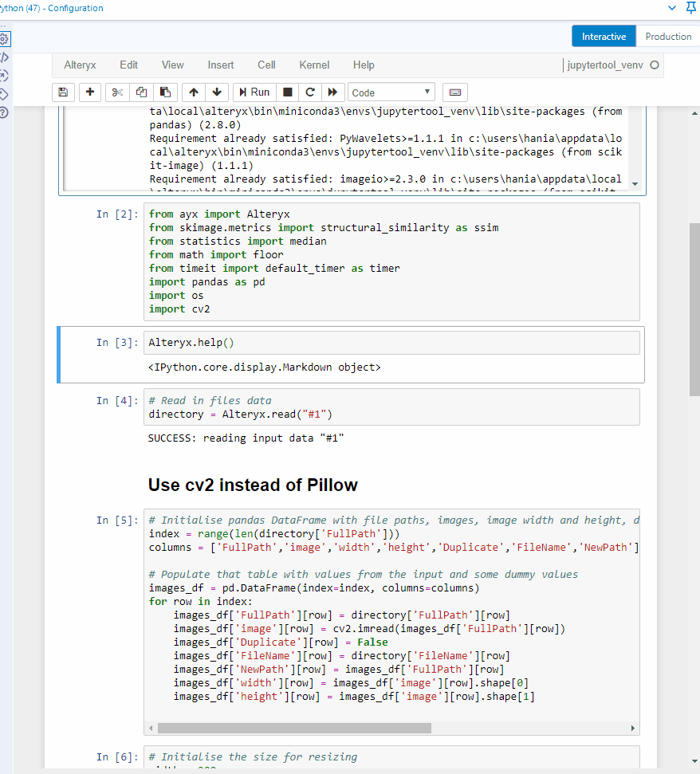Cut selected cells with the scissors icon

(x=117, y=92)
